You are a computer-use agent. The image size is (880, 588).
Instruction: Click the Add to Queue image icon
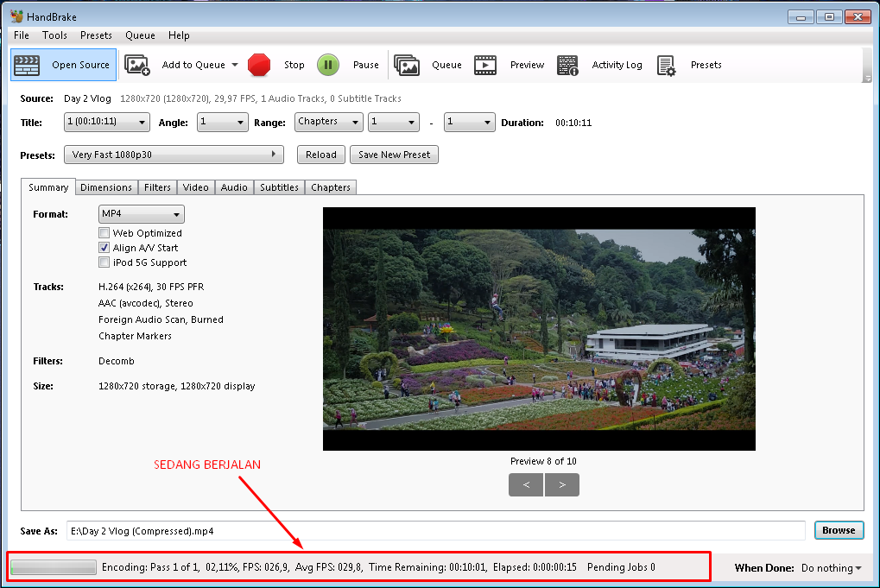pos(137,65)
